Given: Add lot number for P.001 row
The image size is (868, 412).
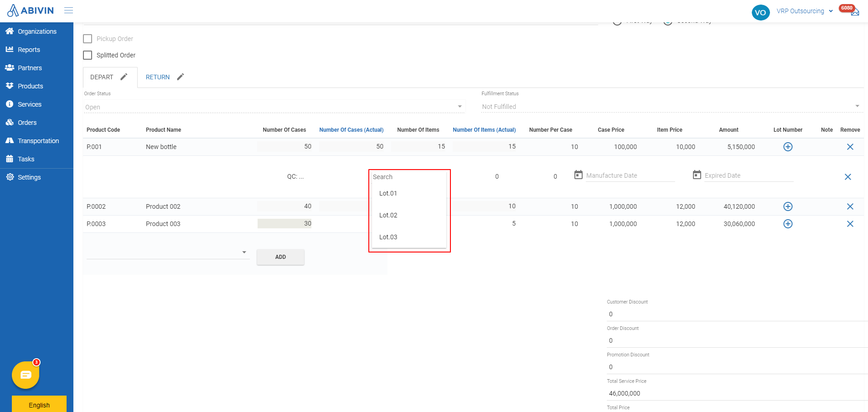Looking at the screenshot, I should pyautogui.click(x=788, y=147).
